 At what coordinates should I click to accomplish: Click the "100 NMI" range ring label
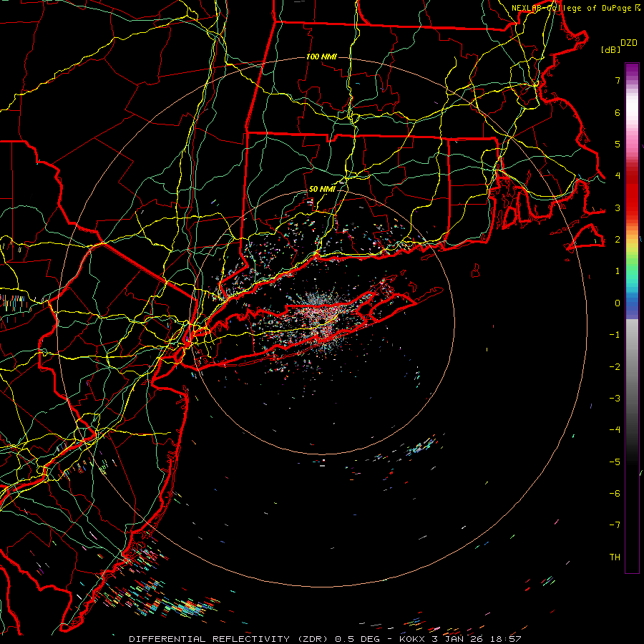coord(321,57)
